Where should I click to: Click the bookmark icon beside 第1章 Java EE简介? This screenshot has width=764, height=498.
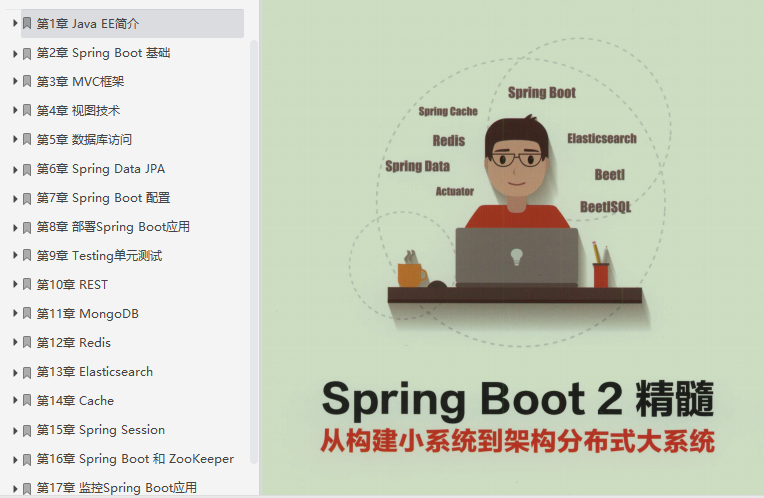[27, 23]
